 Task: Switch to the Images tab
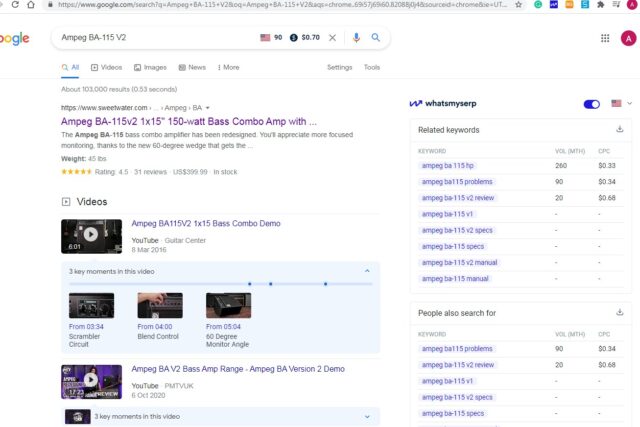[x=150, y=67]
